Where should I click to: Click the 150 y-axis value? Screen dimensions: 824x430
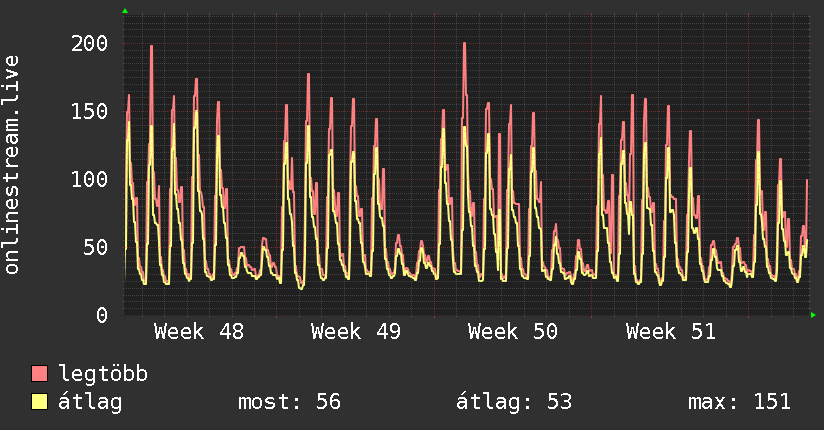tap(89, 111)
